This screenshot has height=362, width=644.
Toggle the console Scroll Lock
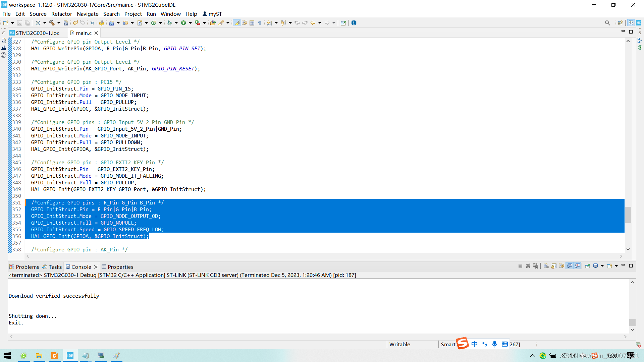[554, 266]
